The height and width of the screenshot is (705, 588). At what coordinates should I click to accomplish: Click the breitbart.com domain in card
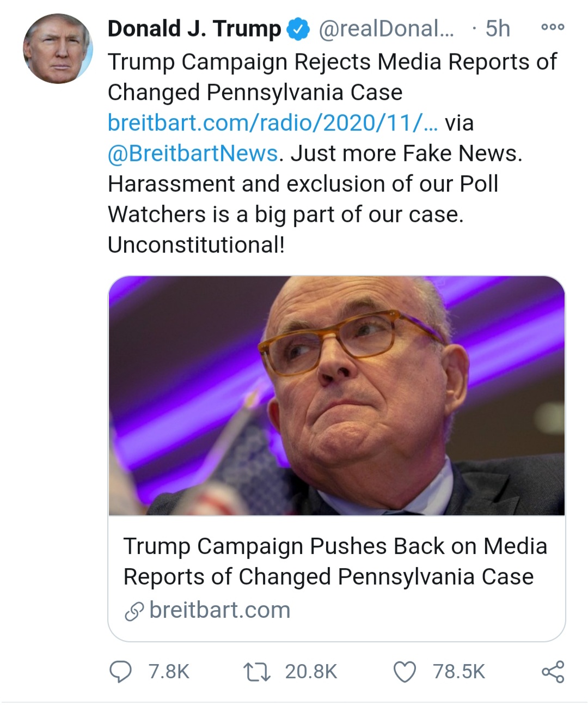[219, 610]
